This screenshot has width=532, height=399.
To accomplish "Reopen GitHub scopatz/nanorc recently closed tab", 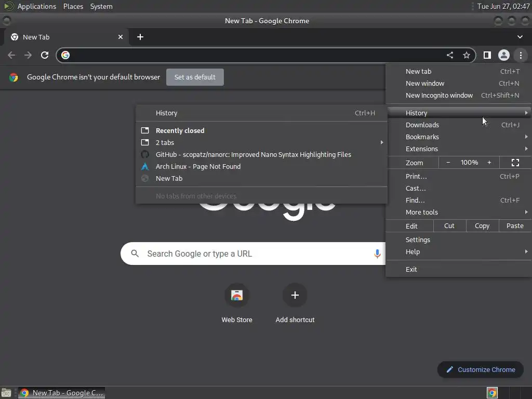I will click(261, 155).
